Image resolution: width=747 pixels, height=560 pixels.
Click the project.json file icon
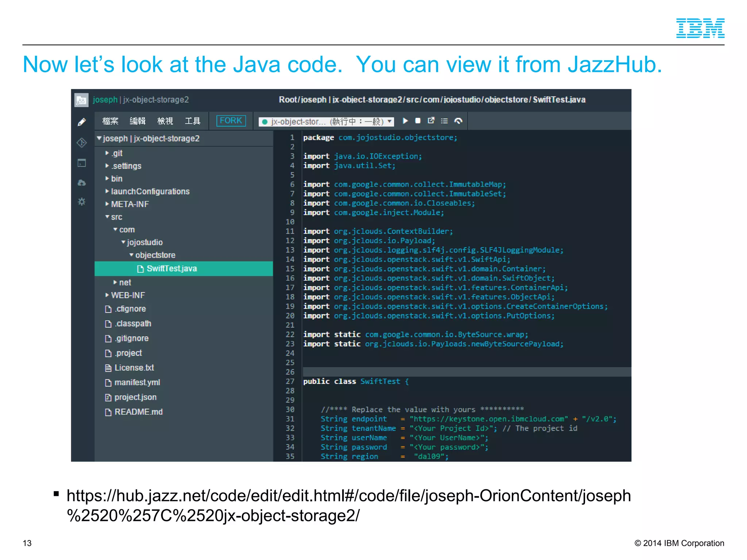pyautogui.click(x=108, y=397)
